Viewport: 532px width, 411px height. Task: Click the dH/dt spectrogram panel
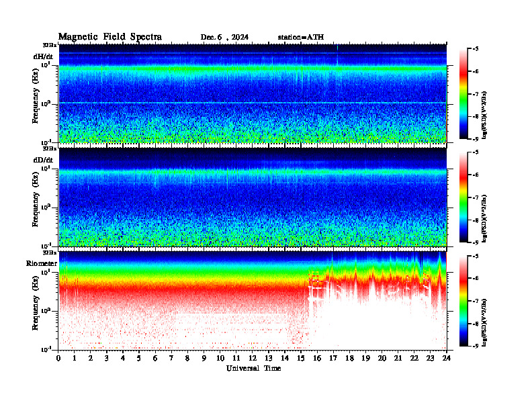coord(253,93)
